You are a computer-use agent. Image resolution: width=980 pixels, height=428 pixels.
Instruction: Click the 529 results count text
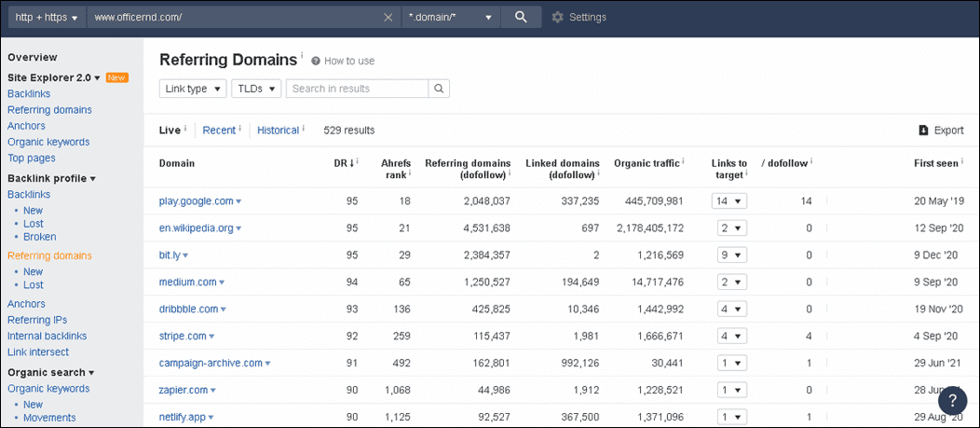(x=348, y=131)
